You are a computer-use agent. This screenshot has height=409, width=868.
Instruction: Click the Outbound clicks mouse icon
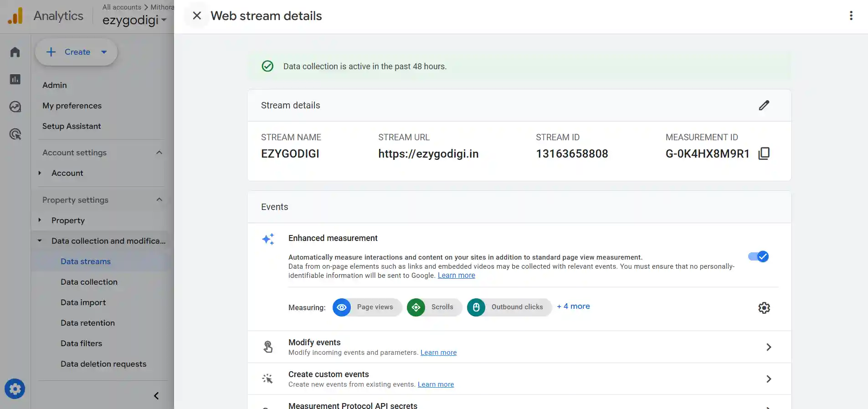point(476,307)
